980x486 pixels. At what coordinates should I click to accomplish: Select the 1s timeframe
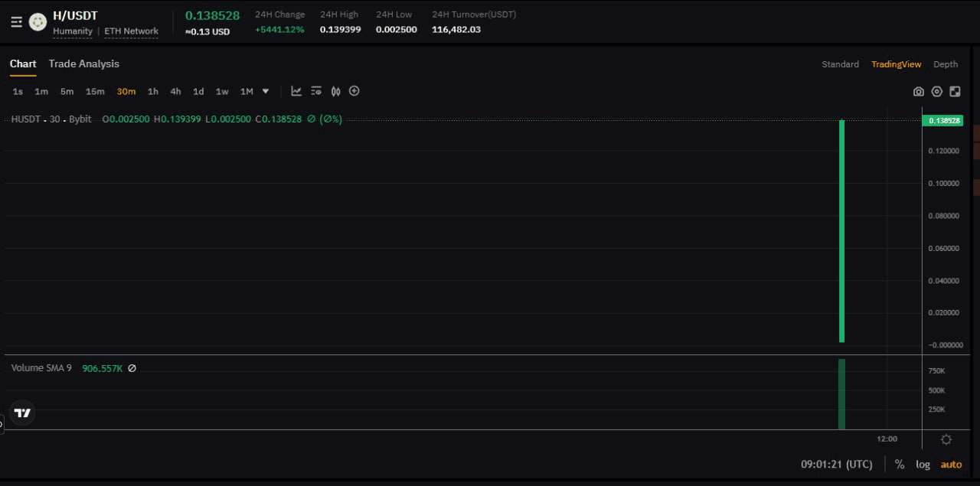(18, 92)
